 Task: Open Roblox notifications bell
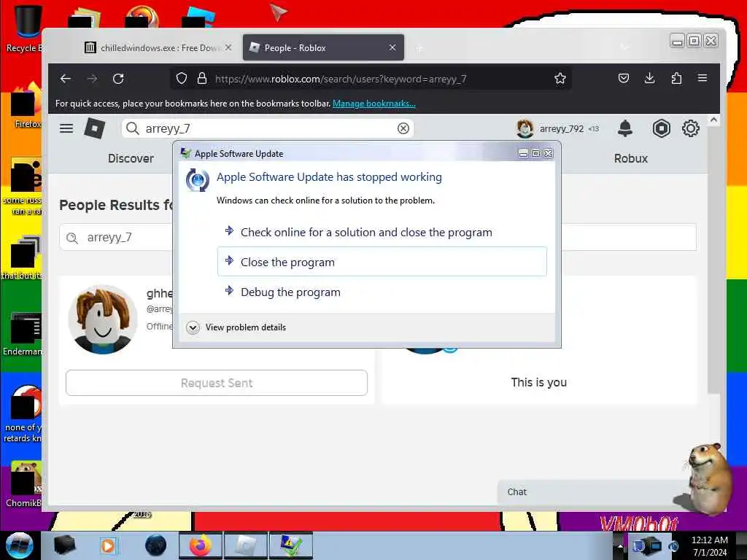[x=624, y=128]
